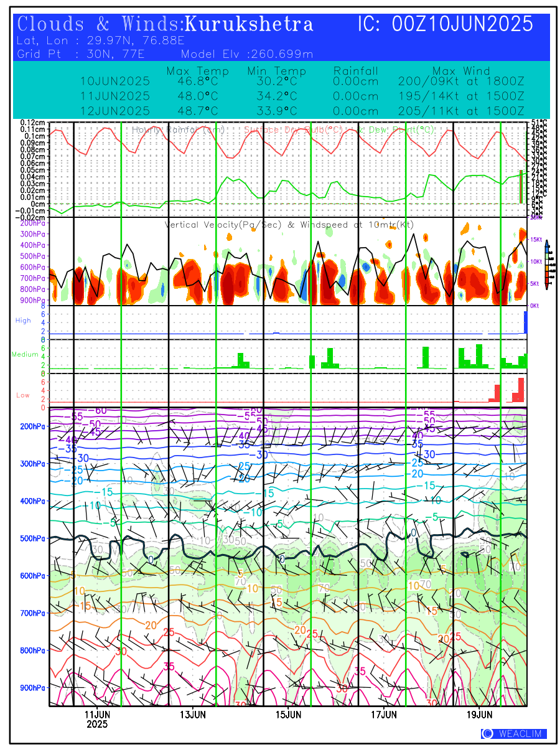Click the 0.12cm rainfall axis label
Image resolution: width=560 pixels, height=747 pixels.
tap(33, 123)
